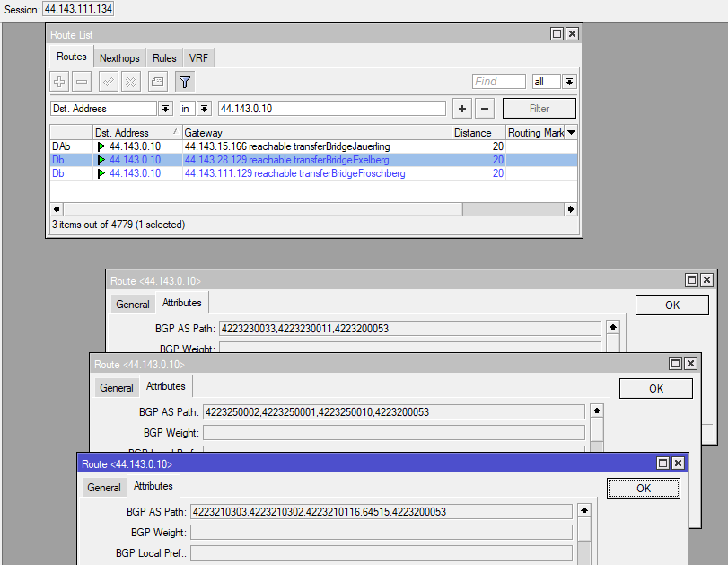Viewport: 728px width, 565px height.
Task: Close the front Route 44.143.0.10 window
Action: pyautogui.click(x=678, y=463)
